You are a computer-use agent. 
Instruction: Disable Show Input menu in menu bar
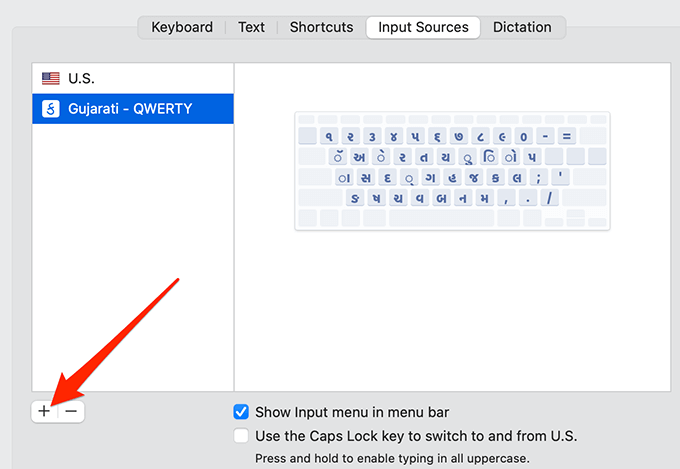pyautogui.click(x=241, y=412)
